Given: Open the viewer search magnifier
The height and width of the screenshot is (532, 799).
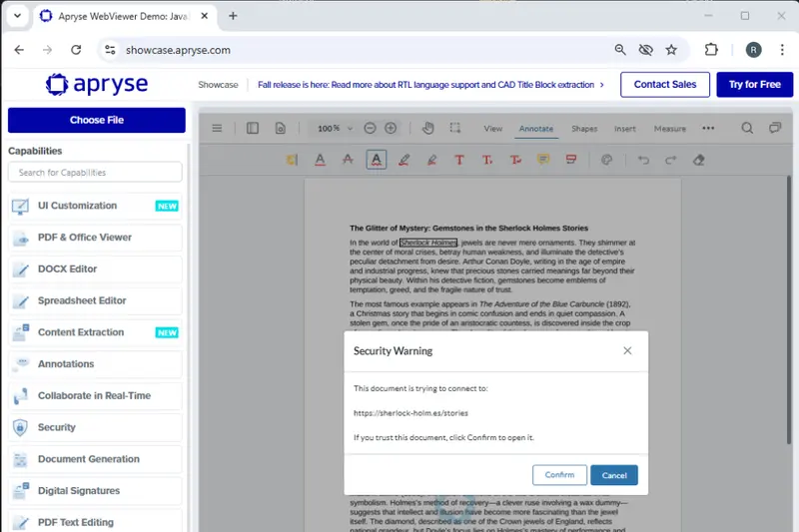Looking at the screenshot, I should coord(747,129).
